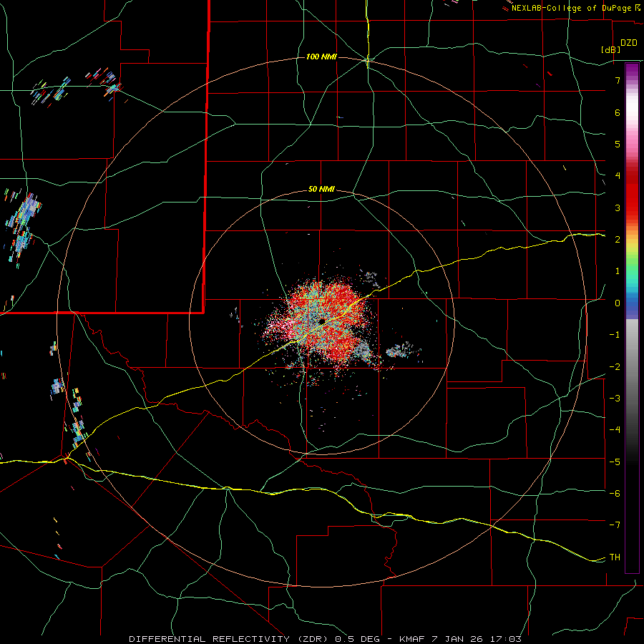Click the 5 value on the scale
Screen dimensions: 644x644
(618, 144)
